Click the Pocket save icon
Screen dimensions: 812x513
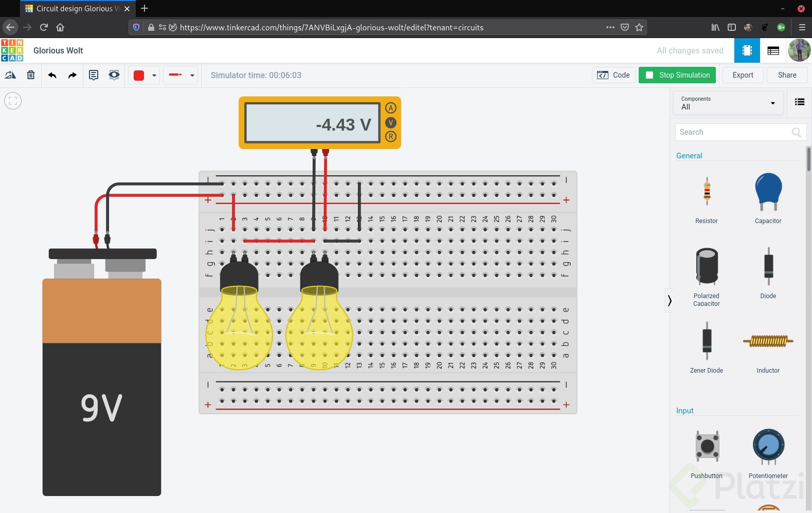coord(625,27)
